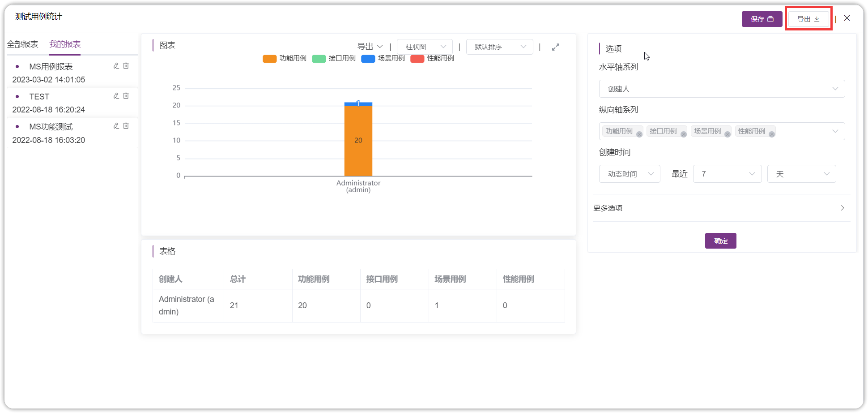The height and width of the screenshot is (413, 868).
Task: Open the 柱状图 chart type dropdown
Action: 425,47
